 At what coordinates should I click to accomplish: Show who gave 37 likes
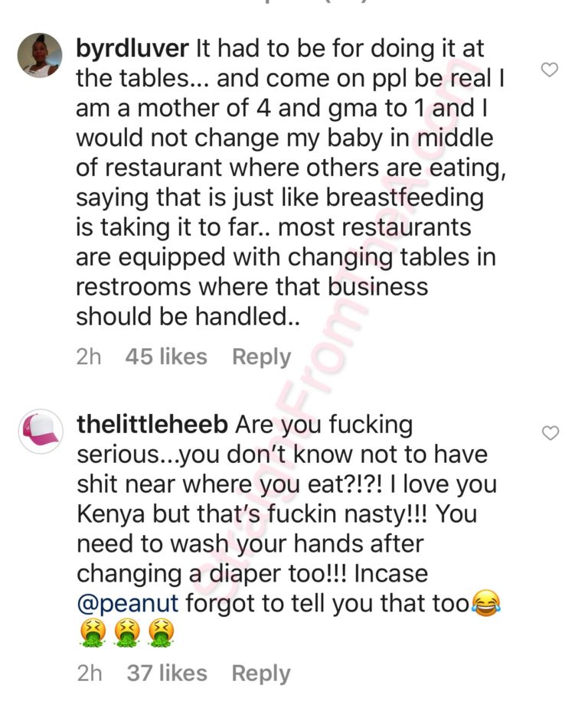pyautogui.click(x=166, y=673)
